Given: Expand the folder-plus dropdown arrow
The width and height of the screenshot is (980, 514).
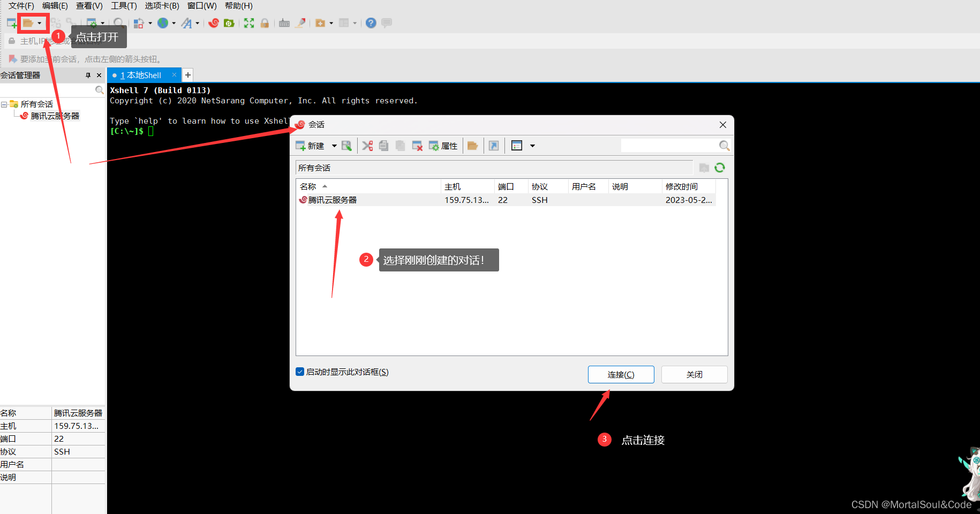Looking at the screenshot, I should click(x=331, y=23).
